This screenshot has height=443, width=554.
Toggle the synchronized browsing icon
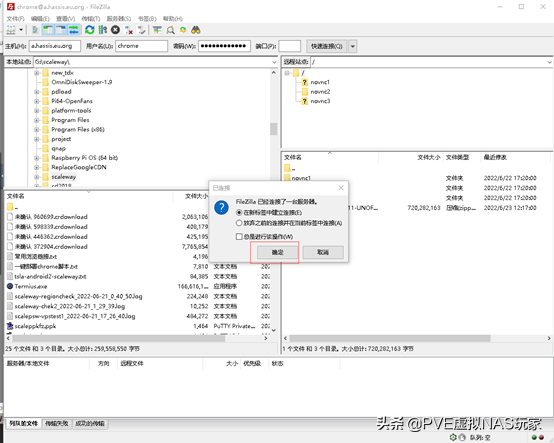click(x=183, y=30)
